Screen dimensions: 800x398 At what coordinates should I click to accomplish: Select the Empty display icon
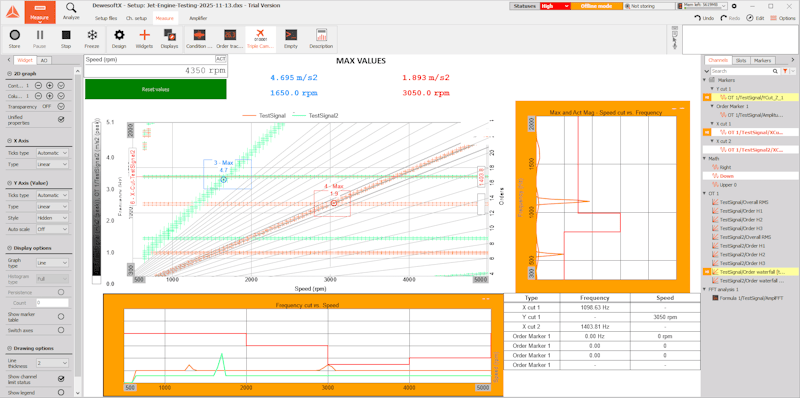coord(291,35)
